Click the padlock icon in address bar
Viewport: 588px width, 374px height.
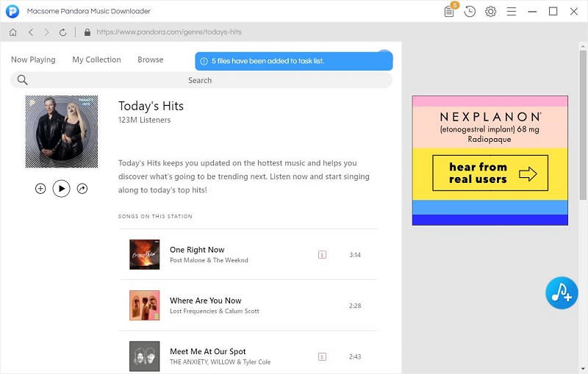[87, 32]
